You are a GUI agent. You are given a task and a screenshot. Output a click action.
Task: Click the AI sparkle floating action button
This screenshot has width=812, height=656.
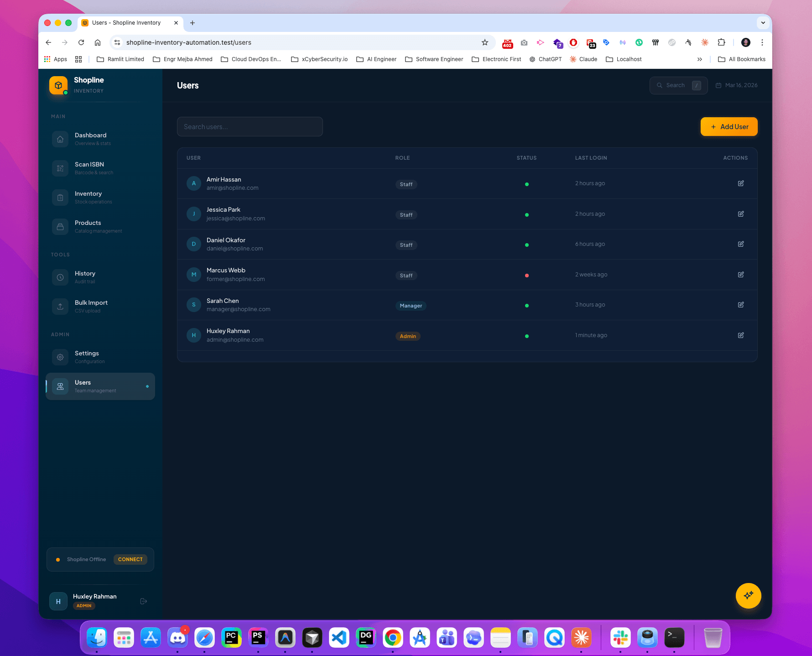coord(748,596)
